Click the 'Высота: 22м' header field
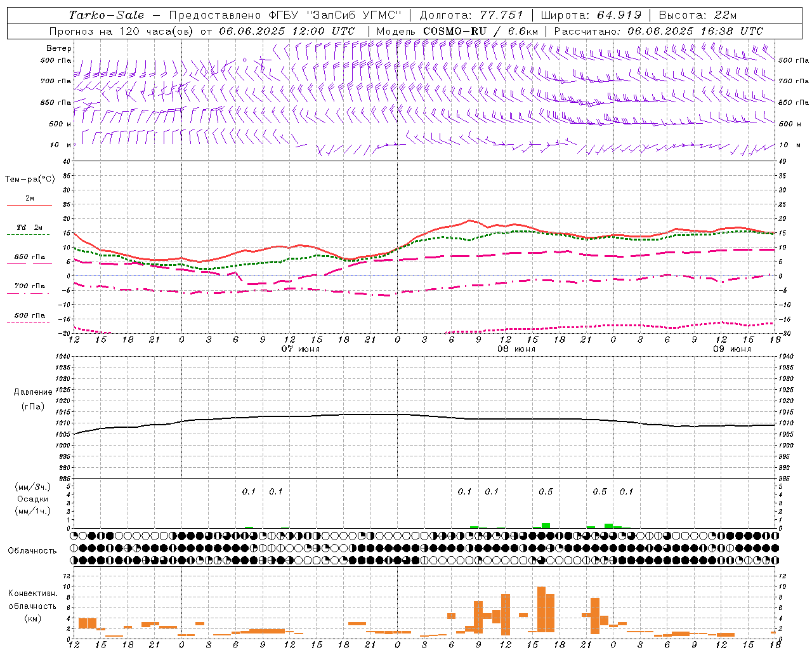The height and width of the screenshot is (650, 812). [x=698, y=15]
